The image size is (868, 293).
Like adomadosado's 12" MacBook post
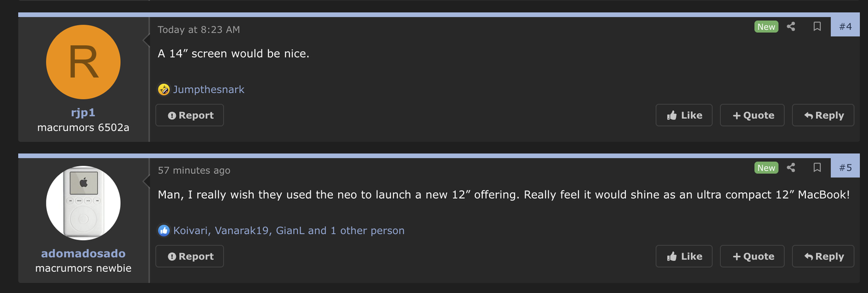(684, 256)
